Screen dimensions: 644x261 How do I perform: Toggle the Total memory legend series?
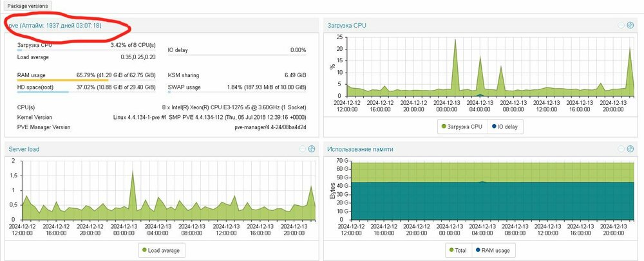tap(459, 249)
